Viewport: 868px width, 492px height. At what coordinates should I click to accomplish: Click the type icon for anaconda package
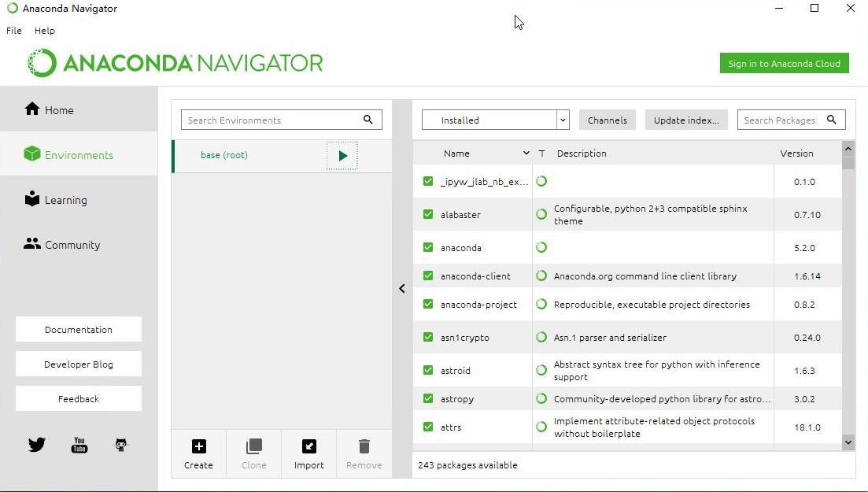tap(541, 247)
